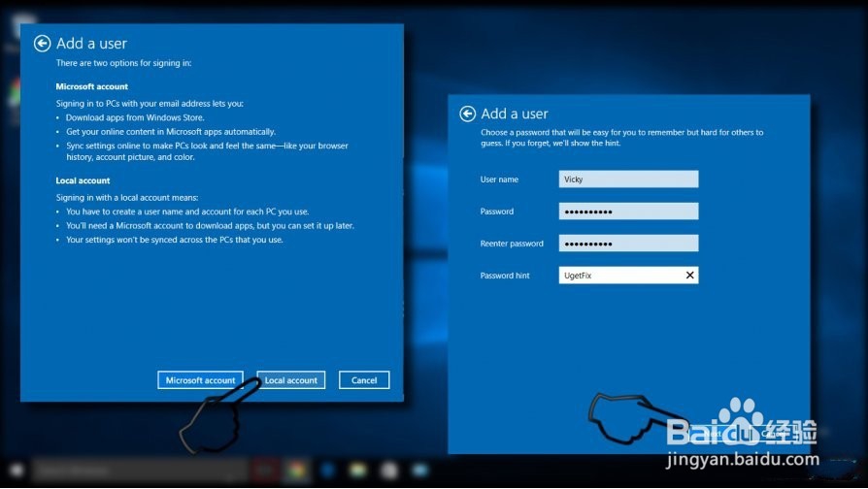Click "Signing in to PCs with your email address" text
The width and height of the screenshot is (868, 489).
[150, 104]
